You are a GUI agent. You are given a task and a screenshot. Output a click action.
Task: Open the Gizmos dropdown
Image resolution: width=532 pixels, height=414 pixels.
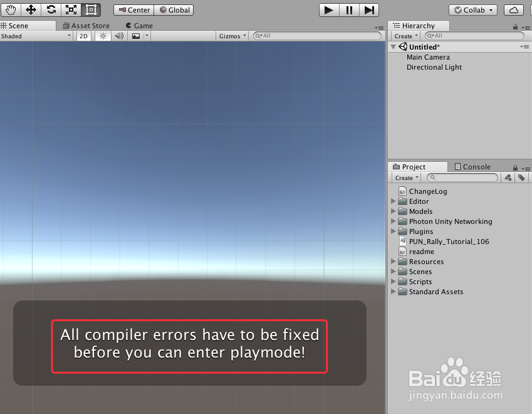232,36
